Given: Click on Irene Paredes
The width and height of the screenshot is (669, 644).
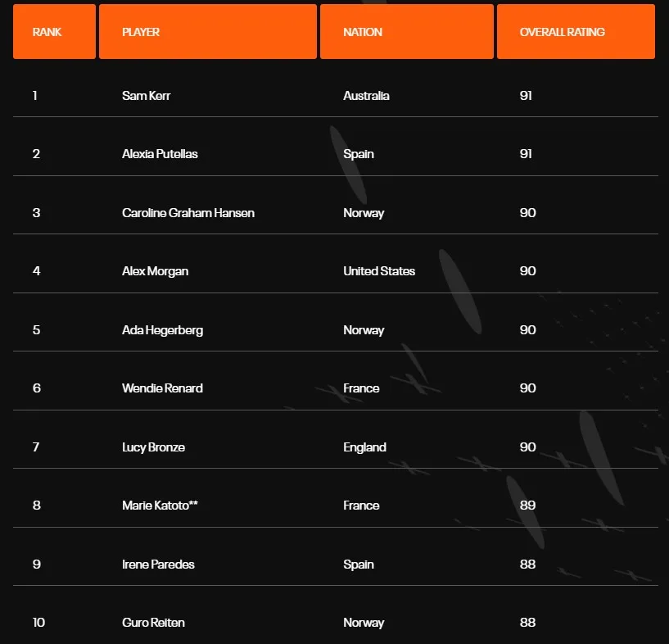Looking at the screenshot, I should pos(158,565).
